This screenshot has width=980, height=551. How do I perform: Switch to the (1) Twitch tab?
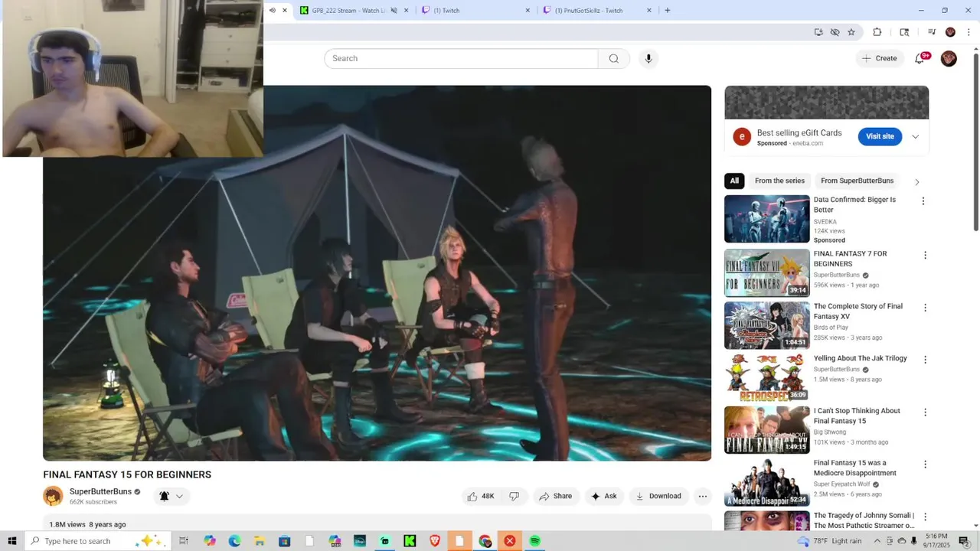(x=475, y=10)
